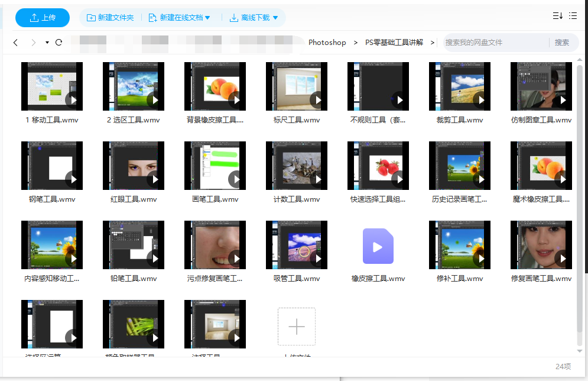The height and width of the screenshot is (381, 588).
Task: Click the vertical scrollbar thumb
Action: 580,199
